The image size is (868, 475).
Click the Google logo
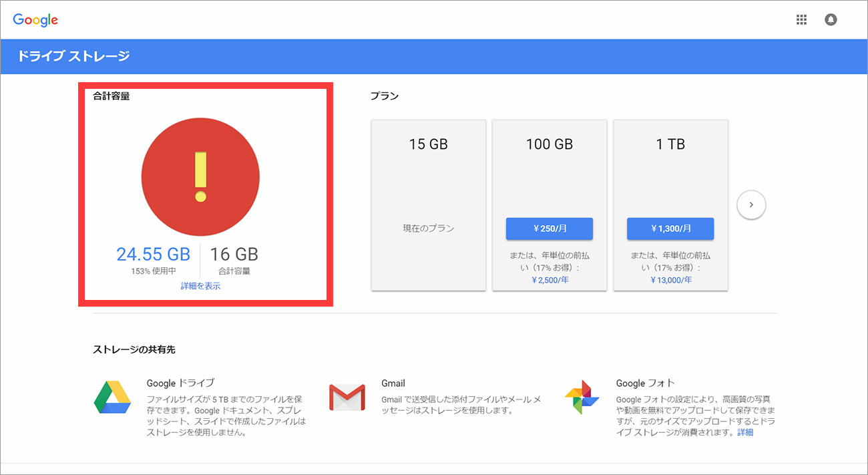point(35,20)
